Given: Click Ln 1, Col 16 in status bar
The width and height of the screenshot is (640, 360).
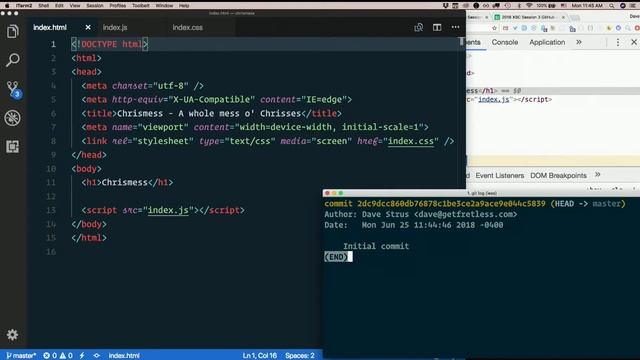Looking at the screenshot, I should [x=260, y=356].
